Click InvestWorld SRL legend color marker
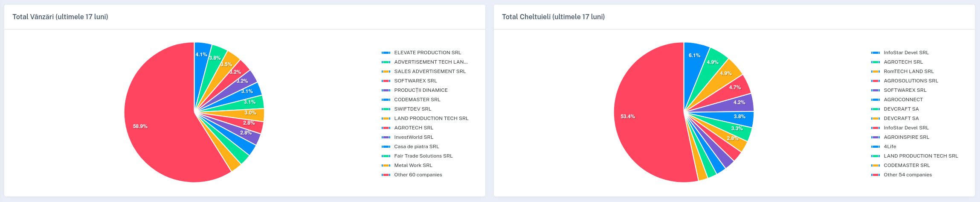 pyautogui.click(x=386, y=137)
